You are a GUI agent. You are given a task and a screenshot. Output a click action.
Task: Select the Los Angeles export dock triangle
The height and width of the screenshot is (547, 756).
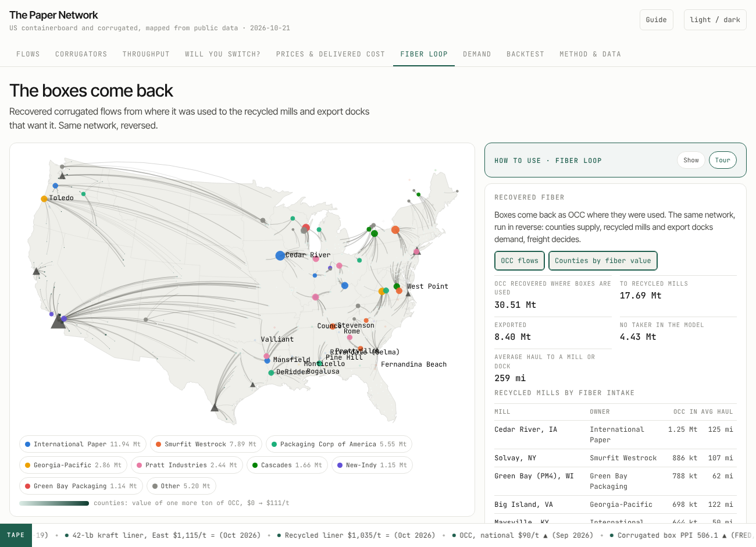[58, 321]
